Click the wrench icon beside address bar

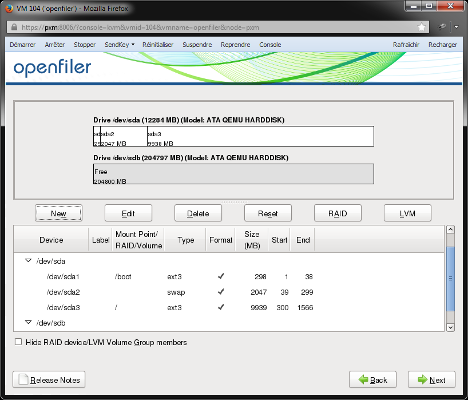pyautogui.click(x=442, y=27)
